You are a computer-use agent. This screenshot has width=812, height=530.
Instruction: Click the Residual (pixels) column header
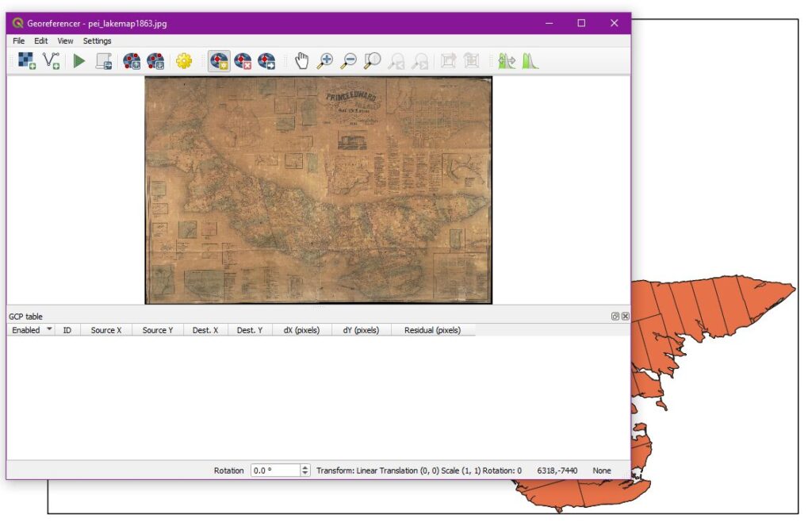(x=433, y=330)
